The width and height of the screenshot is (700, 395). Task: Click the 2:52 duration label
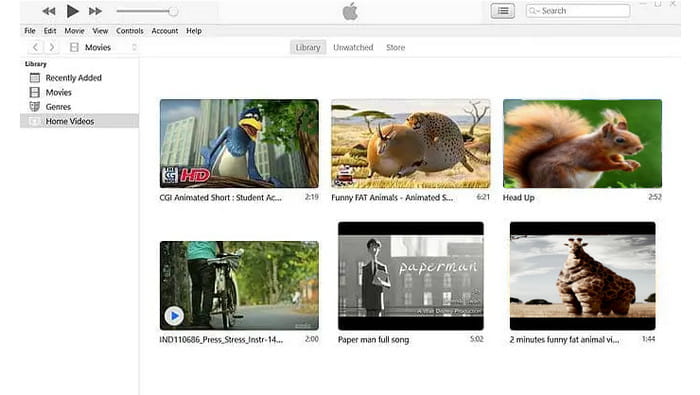[655, 197]
